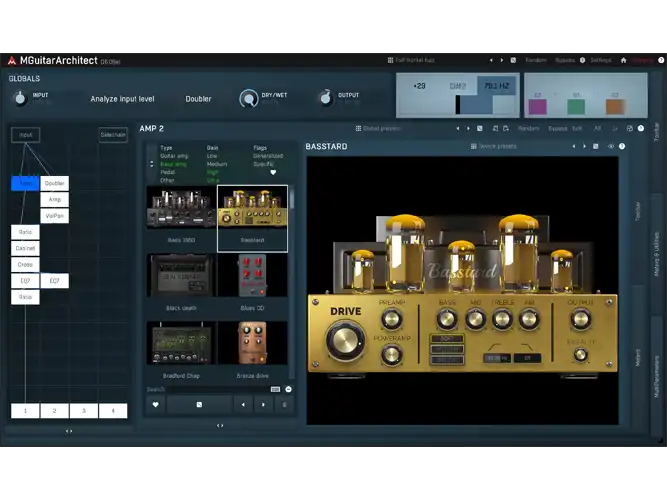Open the low-pass Off value box
This screenshot has width=667, height=500.
coord(527,358)
